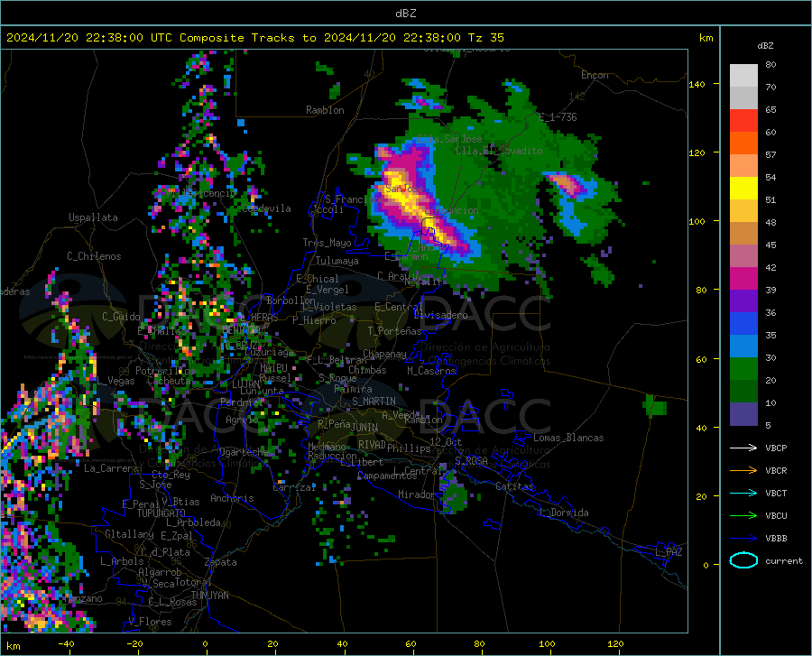Pick the gray swatch between 70 and 65
This screenshot has height=656, width=812.
click(x=743, y=97)
